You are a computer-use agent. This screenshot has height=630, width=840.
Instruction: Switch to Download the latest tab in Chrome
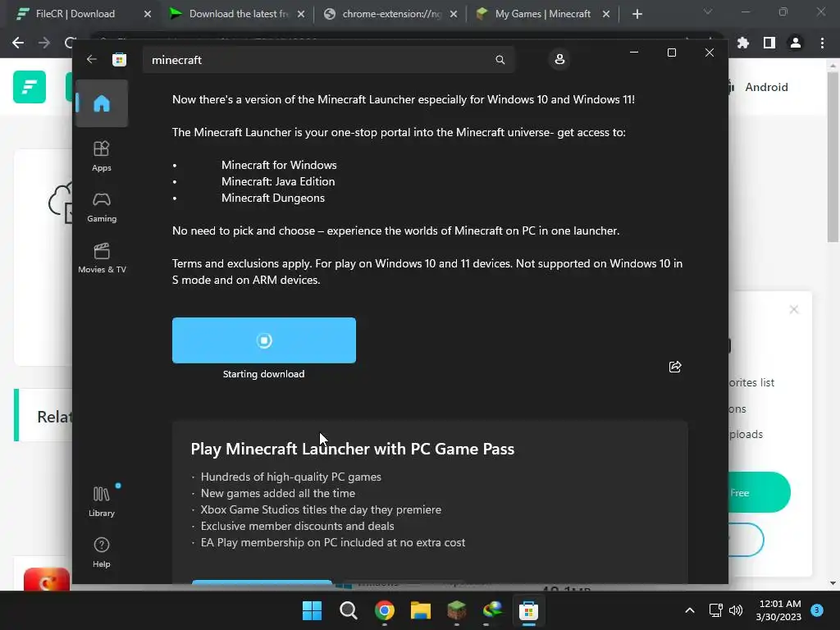coord(239,13)
